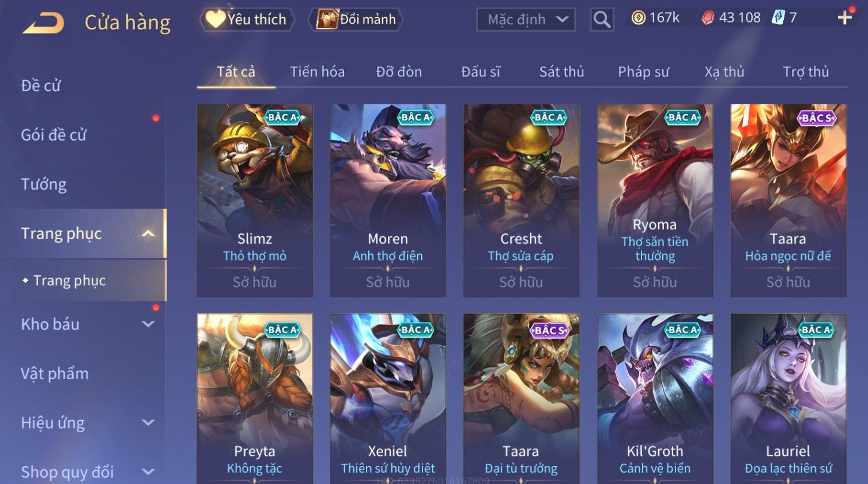Open Đổi mảnh chest exchange
The image size is (868, 484).
[356, 20]
